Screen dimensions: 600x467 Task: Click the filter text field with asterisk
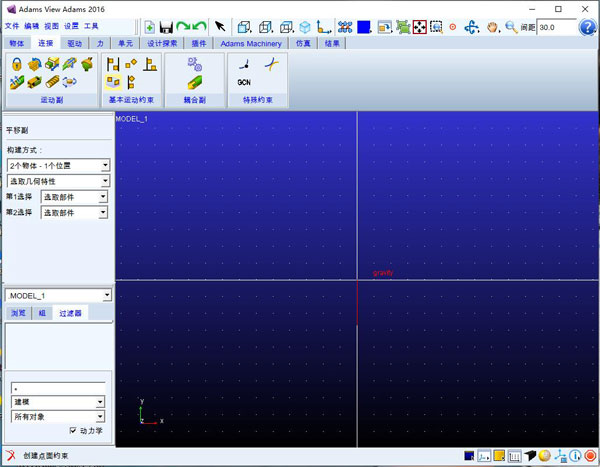[x=58, y=388]
